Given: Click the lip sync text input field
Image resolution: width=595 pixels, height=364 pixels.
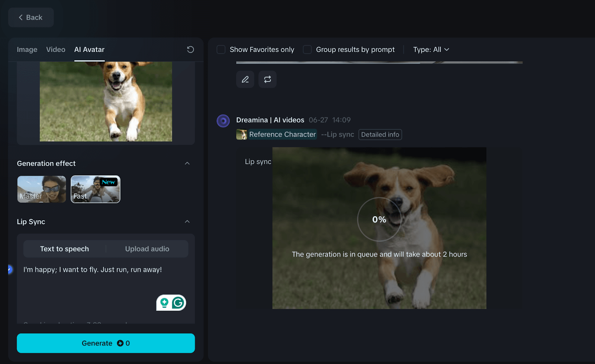Looking at the screenshot, I should tap(106, 290).
